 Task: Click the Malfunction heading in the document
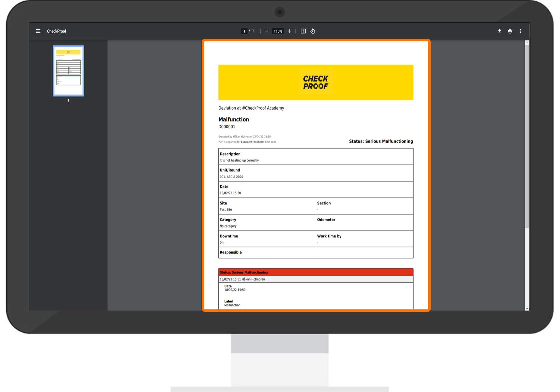[x=234, y=119]
